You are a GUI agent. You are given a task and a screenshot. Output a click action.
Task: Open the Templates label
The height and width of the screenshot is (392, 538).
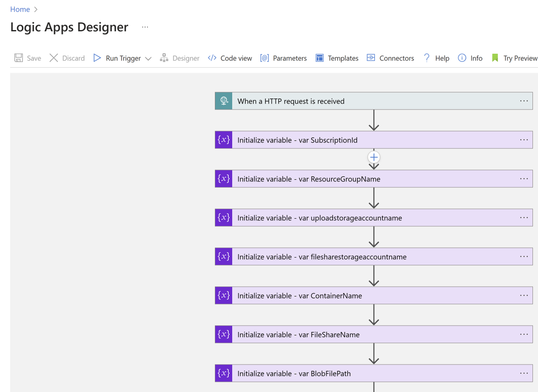coord(343,58)
